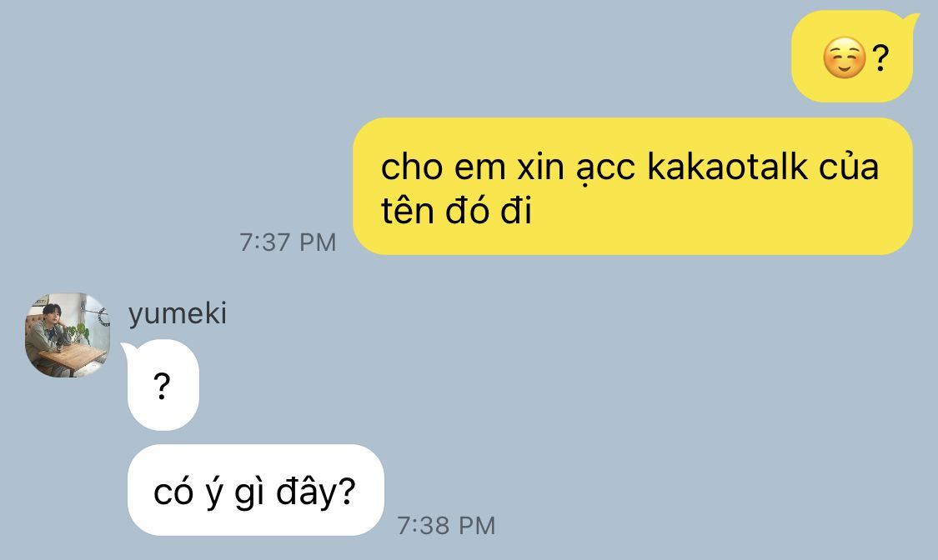Select the white "?" message bubble
The height and width of the screenshot is (560, 938).
pyautogui.click(x=163, y=385)
